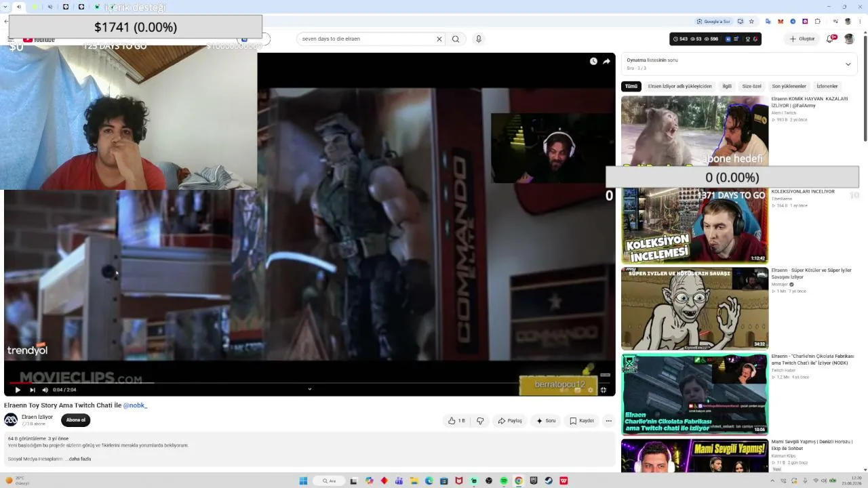Select the İlgili filter chip
The width and height of the screenshot is (868, 488).
coord(727,86)
